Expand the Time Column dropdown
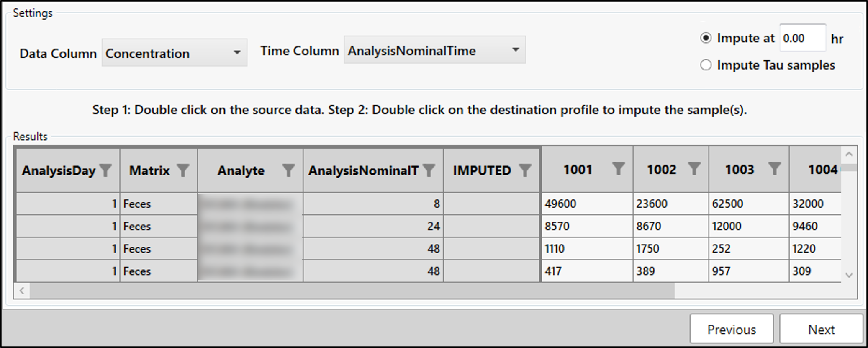Image resolution: width=868 pixels, height=348 pixels. [516, 50]
